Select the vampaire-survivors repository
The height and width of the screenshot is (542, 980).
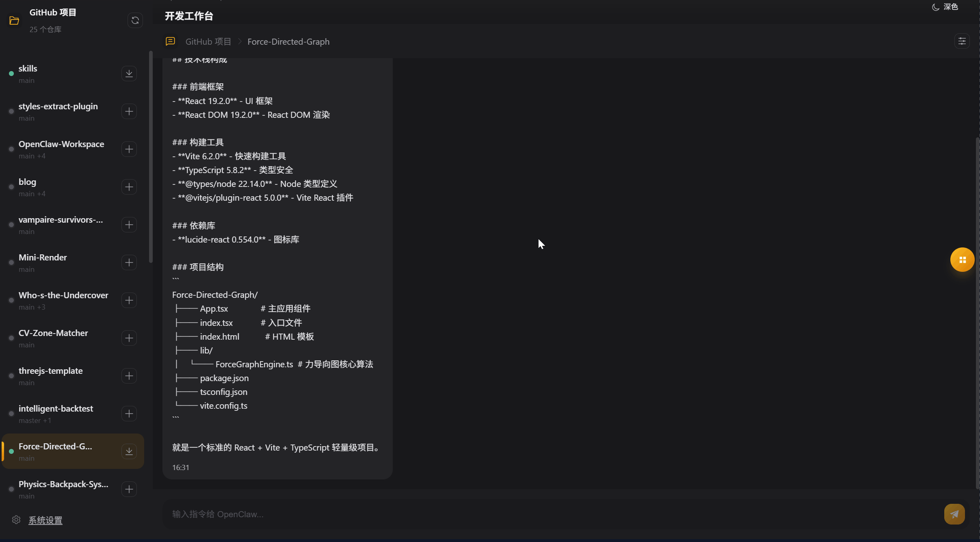coord(73,225)
